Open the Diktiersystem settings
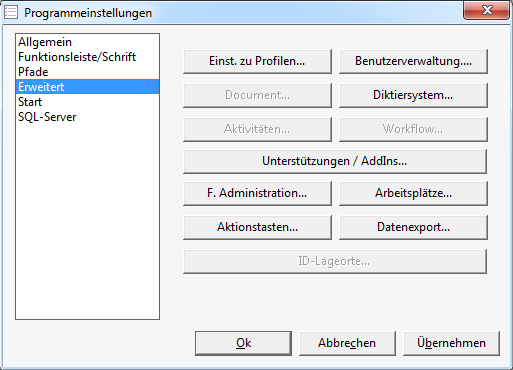The image size is (513, 370). [413, 95]
